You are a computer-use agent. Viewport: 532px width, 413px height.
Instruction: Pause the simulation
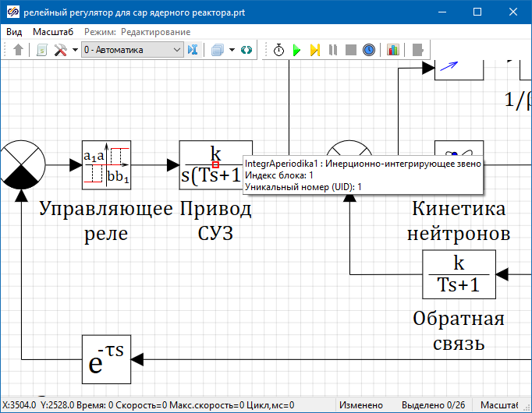pyautogui.click(x=333, y=50)
